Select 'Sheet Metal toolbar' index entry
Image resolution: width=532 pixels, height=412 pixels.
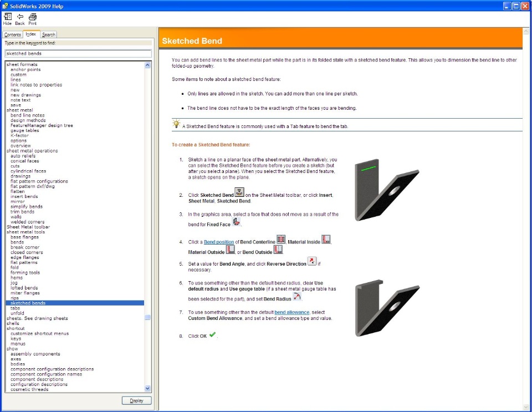(28, 227)
